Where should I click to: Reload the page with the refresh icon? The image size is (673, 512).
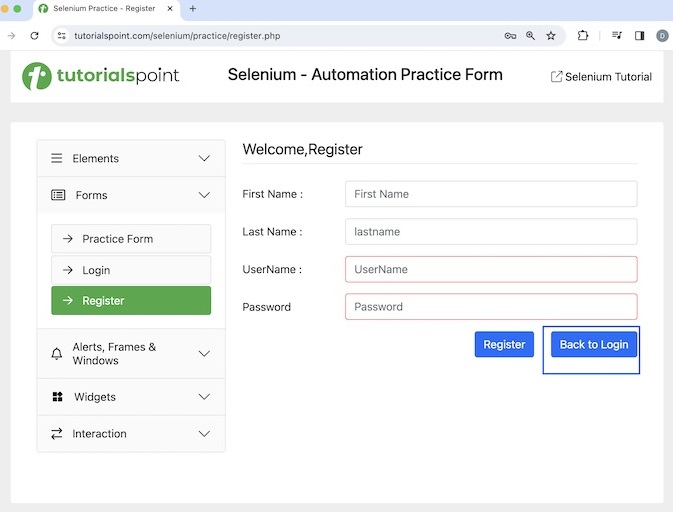(x=35, y=35)
